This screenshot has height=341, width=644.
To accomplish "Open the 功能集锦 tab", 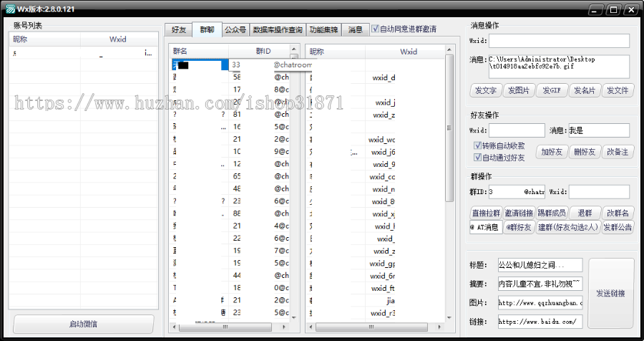I will 323,29.
